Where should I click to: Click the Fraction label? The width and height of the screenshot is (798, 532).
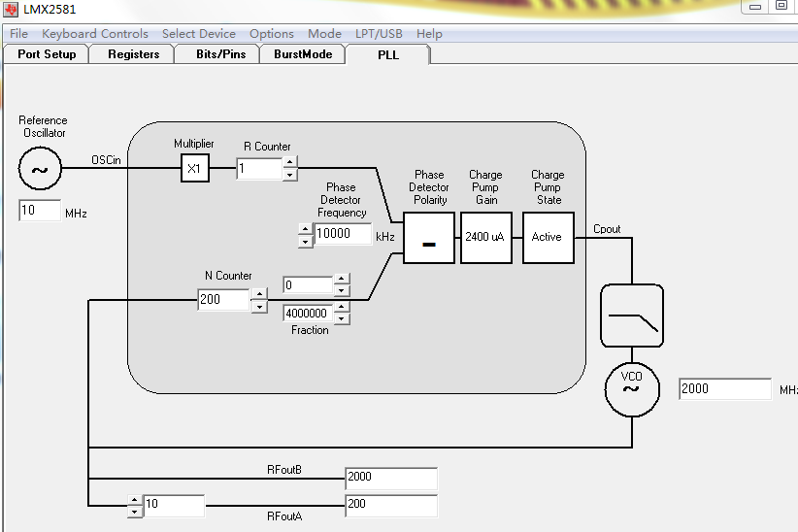click(x=310, y=330)
